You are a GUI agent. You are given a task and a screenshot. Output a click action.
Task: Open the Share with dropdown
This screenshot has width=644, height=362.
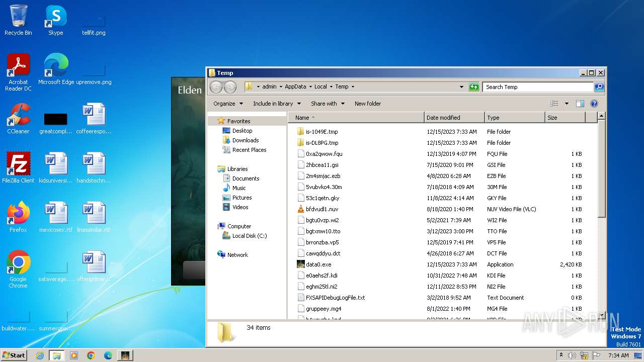click(328, 104)
